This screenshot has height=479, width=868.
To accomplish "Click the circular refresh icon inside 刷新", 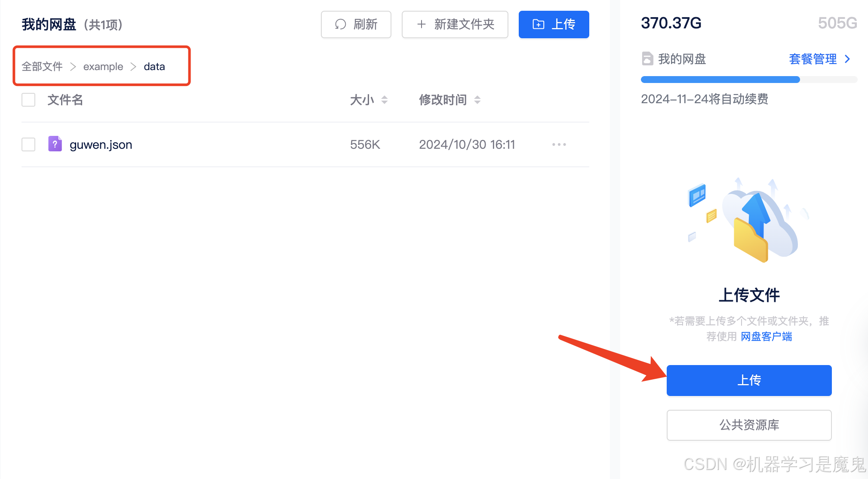I will coord(340,25).
